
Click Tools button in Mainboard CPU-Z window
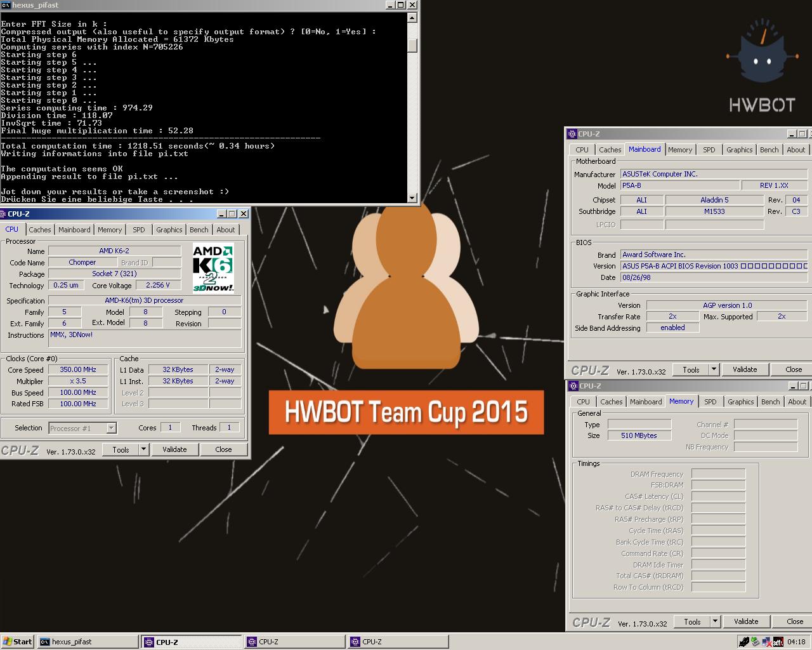point(691,369)
